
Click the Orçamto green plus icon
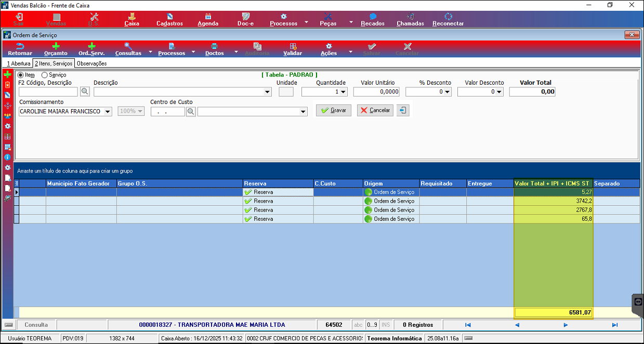[x=56, y=46]
